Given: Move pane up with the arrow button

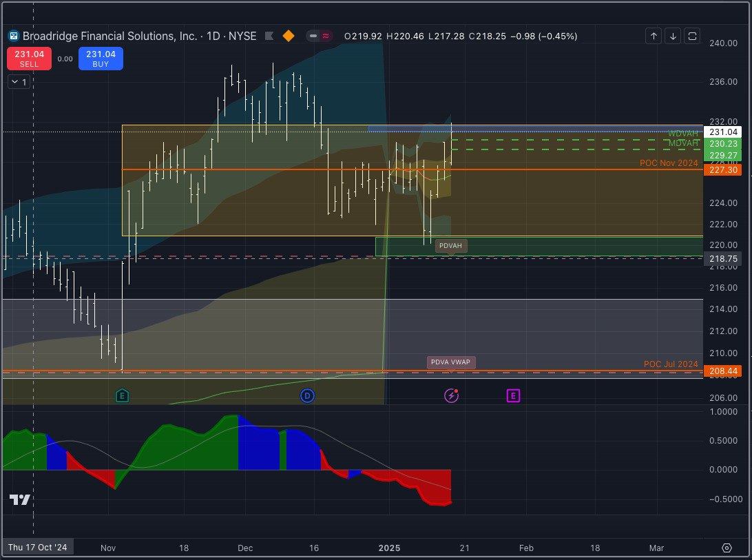Looking at the screenshot, I should coord(654,36).
